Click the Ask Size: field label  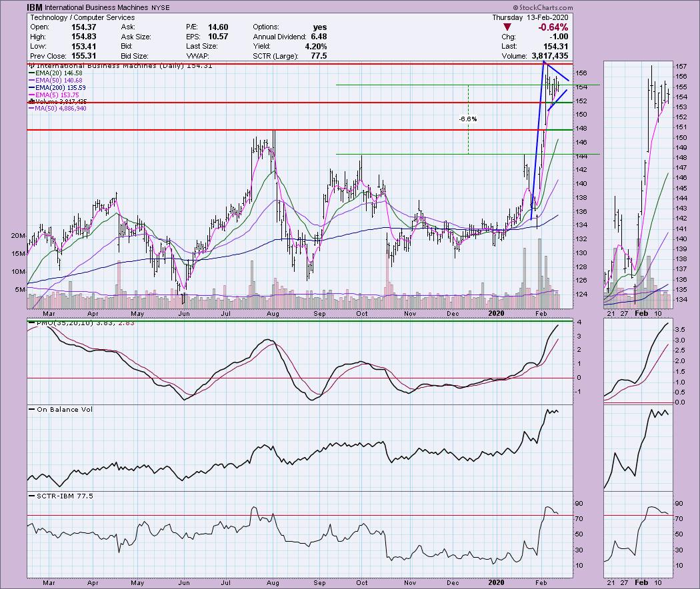click(x=136, y=37)
